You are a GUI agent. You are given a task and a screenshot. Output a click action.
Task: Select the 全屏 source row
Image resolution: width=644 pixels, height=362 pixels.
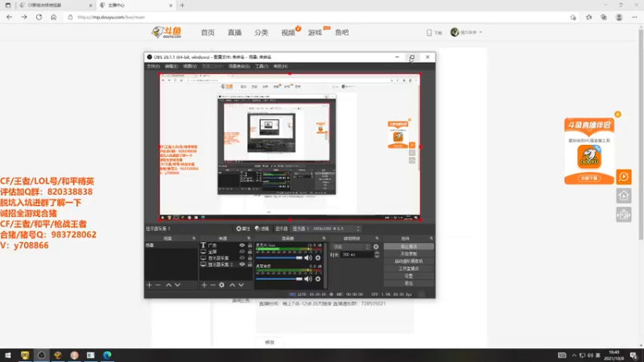(226, 252)
